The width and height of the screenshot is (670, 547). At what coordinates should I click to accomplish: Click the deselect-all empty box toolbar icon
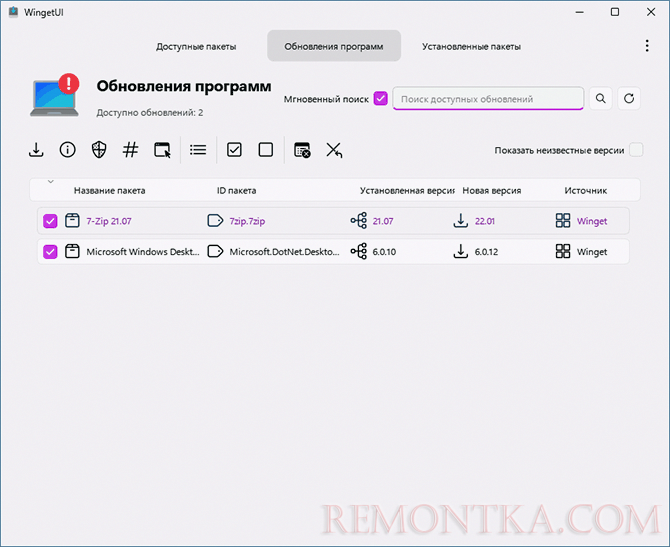266,150
